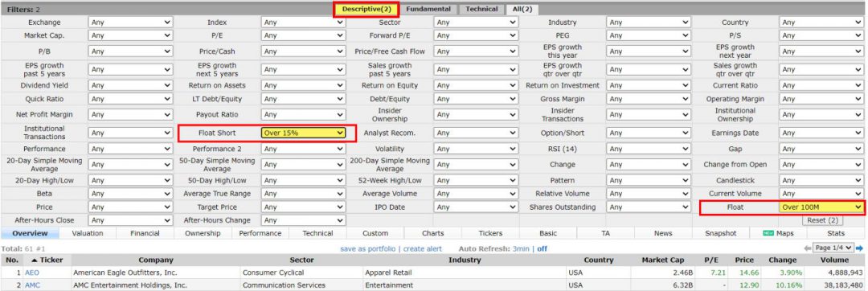Click the save as portfolio link
868x291 pixels.
pyautogui.click(x=367, y=248)
